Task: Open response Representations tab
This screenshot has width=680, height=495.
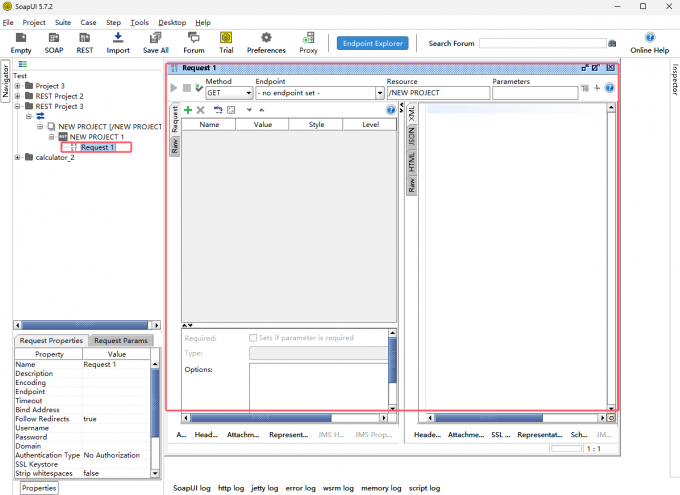Action: click(x=539, y=435)
